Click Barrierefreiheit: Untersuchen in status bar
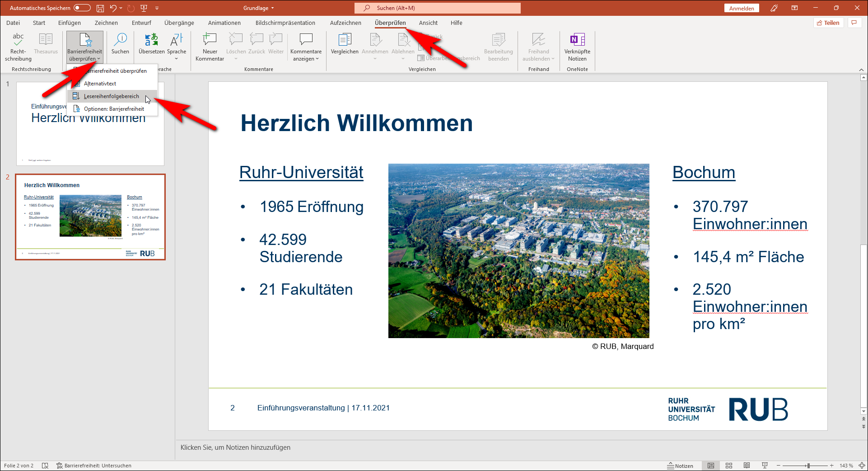The height and width of the screenshot is (471, 868). point(94,466)
